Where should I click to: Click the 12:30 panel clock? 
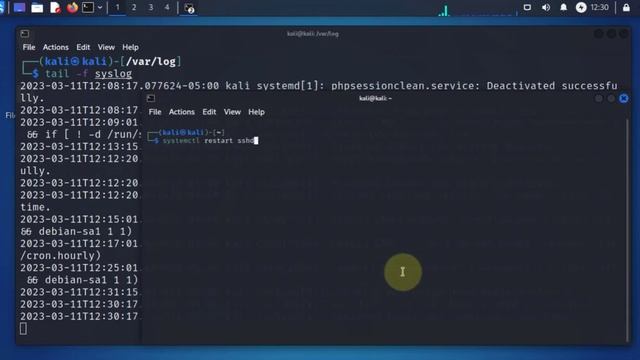tap(600, 7)
